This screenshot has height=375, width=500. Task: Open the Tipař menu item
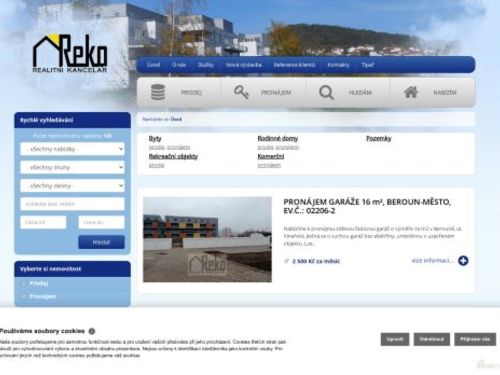(368, 65)
